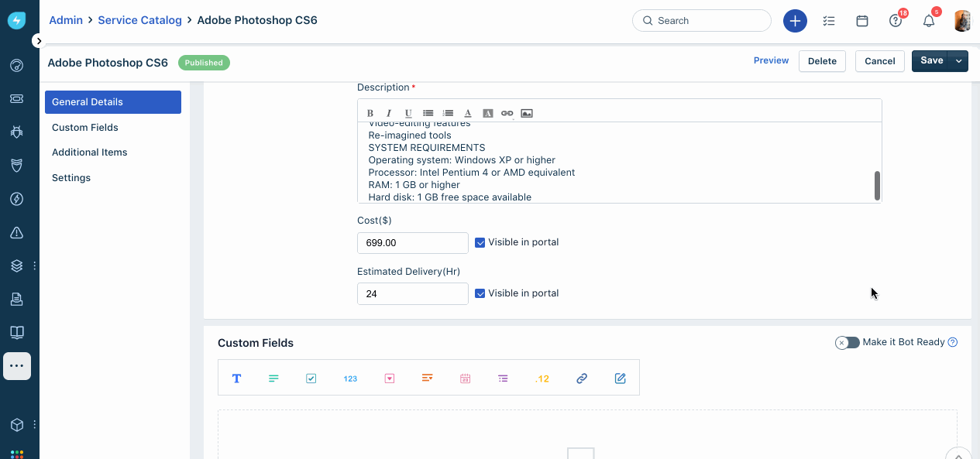This screenshot has height=459, width=980.
Task: Add a number (123) custom field
Action: click(350, 379)
